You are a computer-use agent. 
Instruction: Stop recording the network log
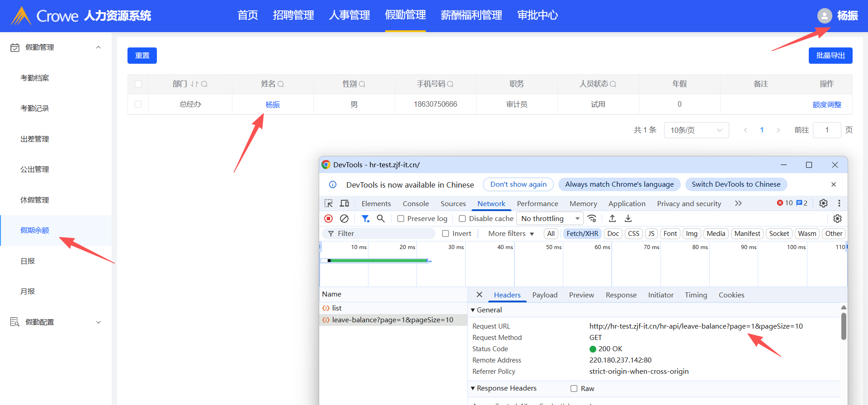click(329, 219)
